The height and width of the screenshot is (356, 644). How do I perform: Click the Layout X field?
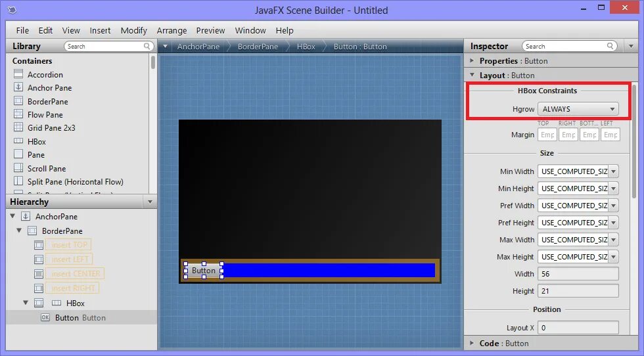point(578,328)
